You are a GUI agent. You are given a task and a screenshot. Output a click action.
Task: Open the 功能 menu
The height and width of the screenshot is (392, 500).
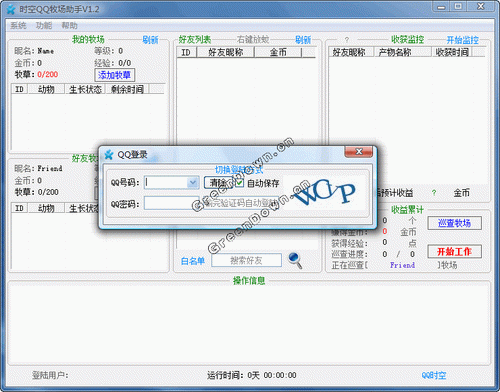[44, 25]
